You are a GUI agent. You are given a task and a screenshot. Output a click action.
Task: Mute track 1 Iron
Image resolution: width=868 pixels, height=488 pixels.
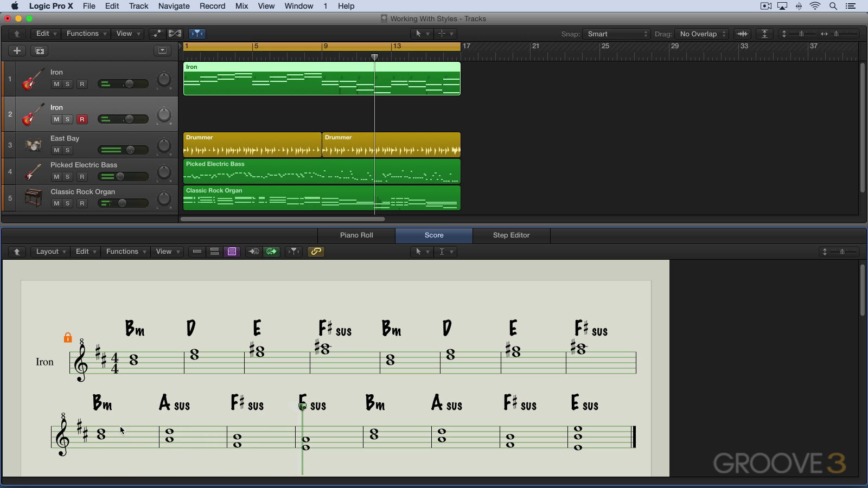coord(56,84)
